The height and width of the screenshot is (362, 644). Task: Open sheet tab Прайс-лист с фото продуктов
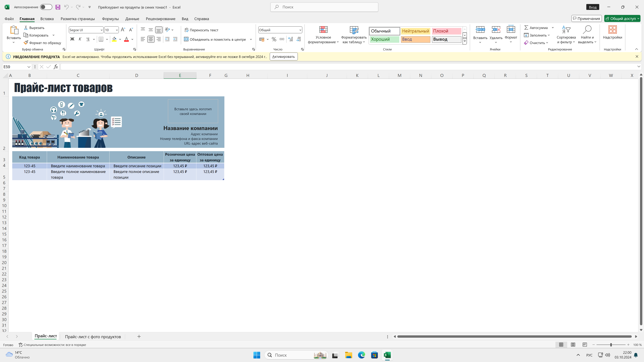pos(93,337)
